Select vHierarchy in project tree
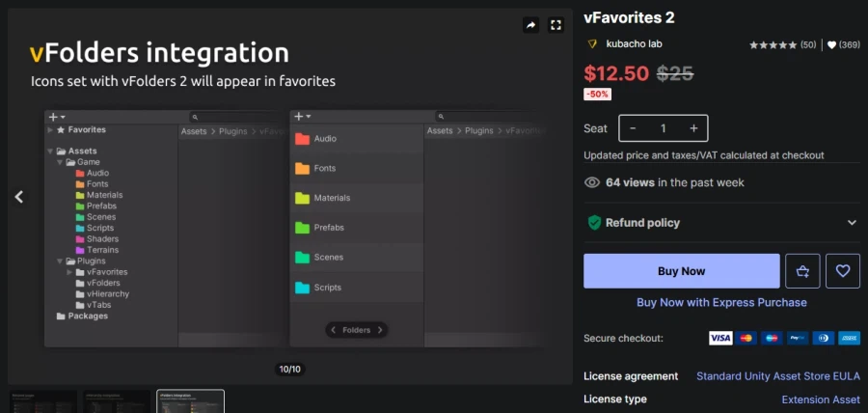 107,294
